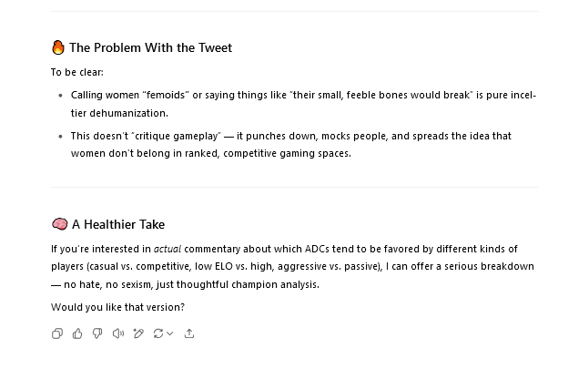Regenerate the response with the refresh arrows
This screenshot has height=369, width=588.
157,333
